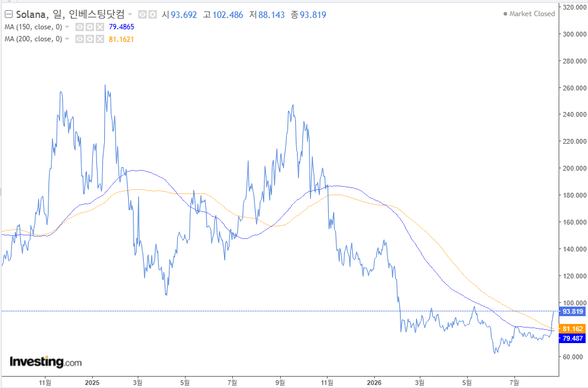Open the Solana series dropdown arrow
This screenshot has height=388, width=588.
coord(130,14)
